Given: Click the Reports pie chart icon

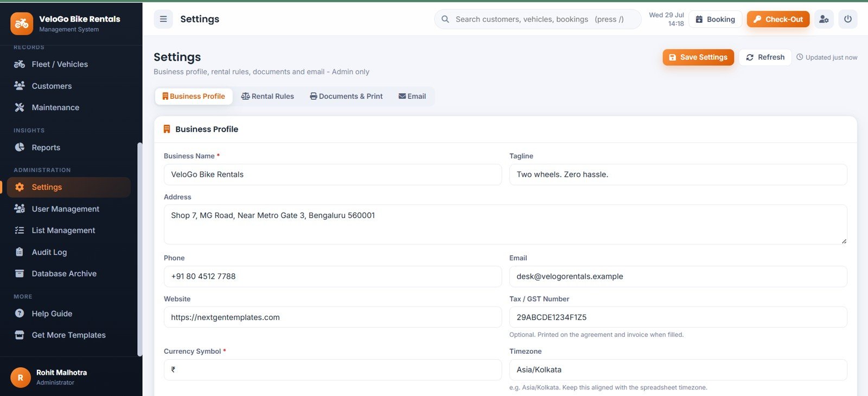Looking at the screenshot, I should [20, 147].
